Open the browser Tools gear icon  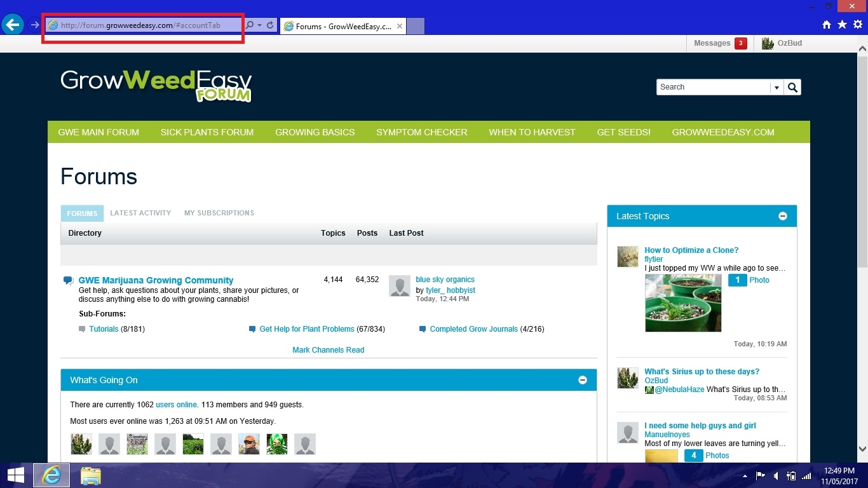pyautogui.click(x=858, y=25)
